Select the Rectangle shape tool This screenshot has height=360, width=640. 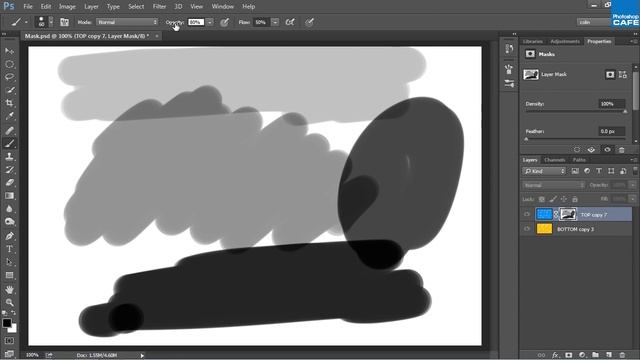[x=9, y=276]
